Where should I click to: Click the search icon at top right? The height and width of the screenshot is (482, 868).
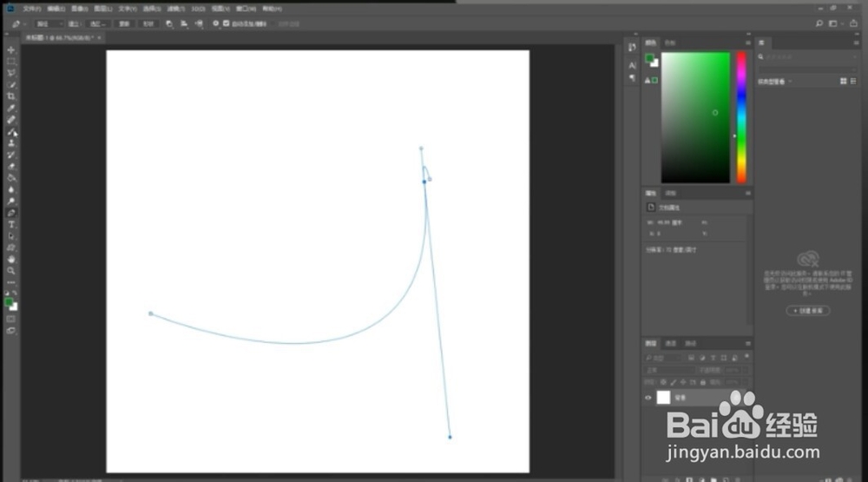click(819, 23)
